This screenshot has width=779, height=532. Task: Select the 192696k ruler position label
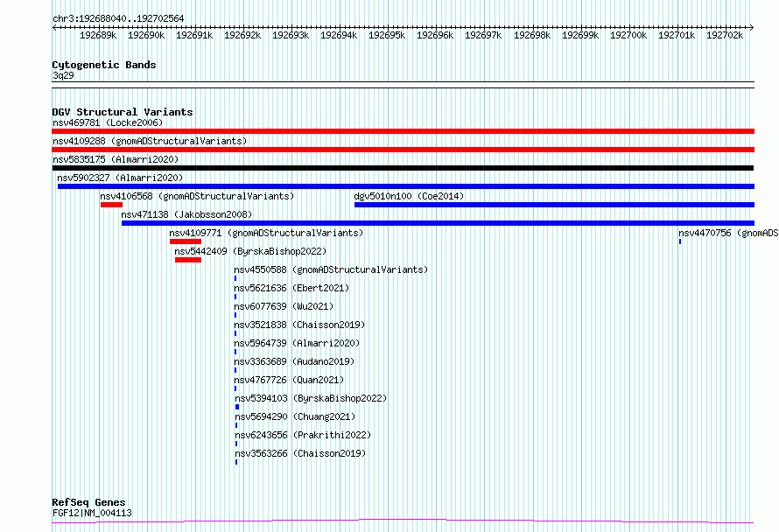(x=435, y=35)
